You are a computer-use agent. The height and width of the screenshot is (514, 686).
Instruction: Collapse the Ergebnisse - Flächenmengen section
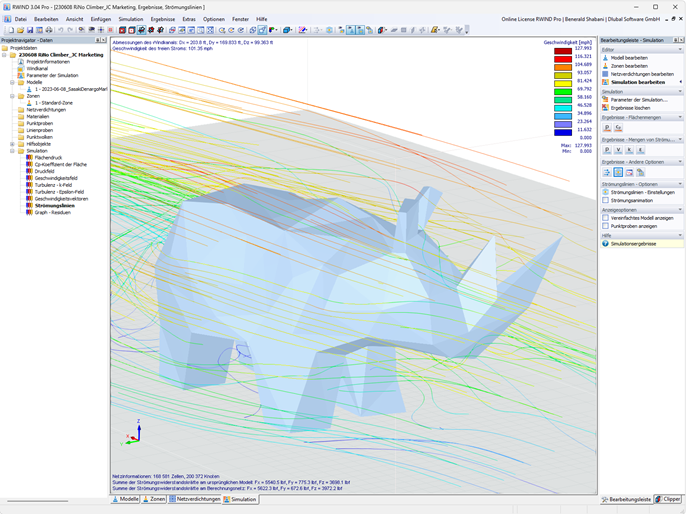680,117
